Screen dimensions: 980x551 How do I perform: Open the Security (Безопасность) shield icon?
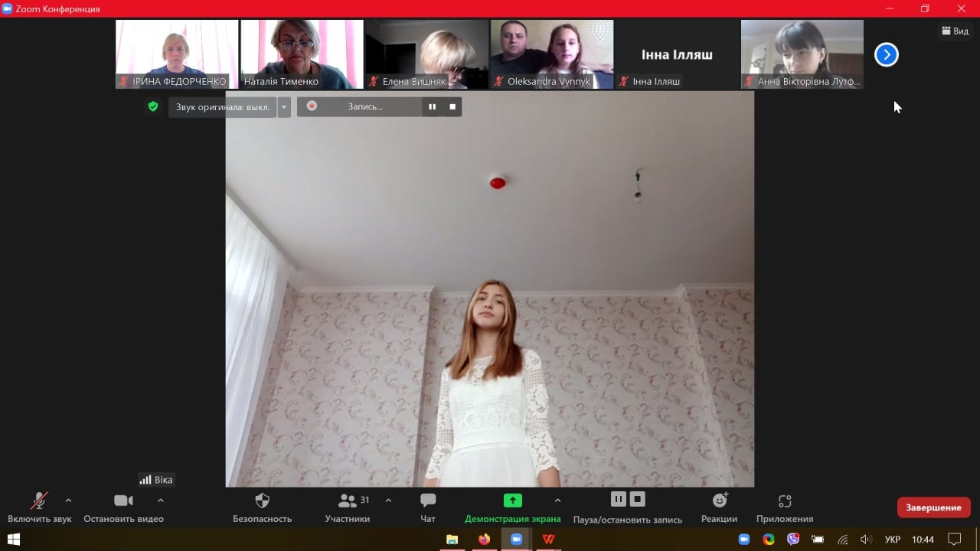point(262,501)
